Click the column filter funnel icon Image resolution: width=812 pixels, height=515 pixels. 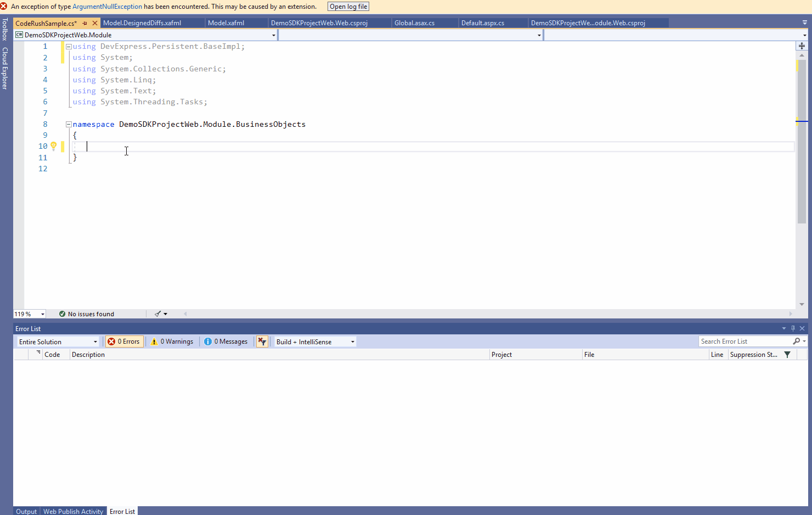point(787,355)
